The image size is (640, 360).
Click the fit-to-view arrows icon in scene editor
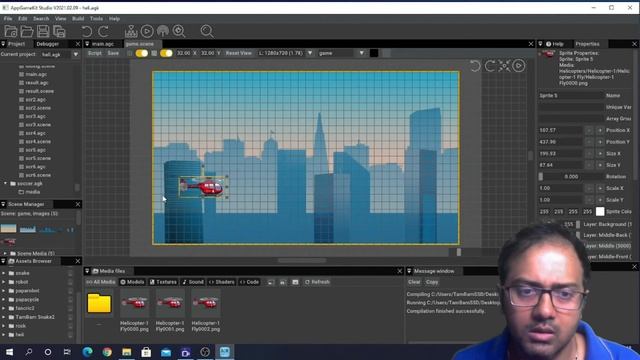click(x=504, y=66)
